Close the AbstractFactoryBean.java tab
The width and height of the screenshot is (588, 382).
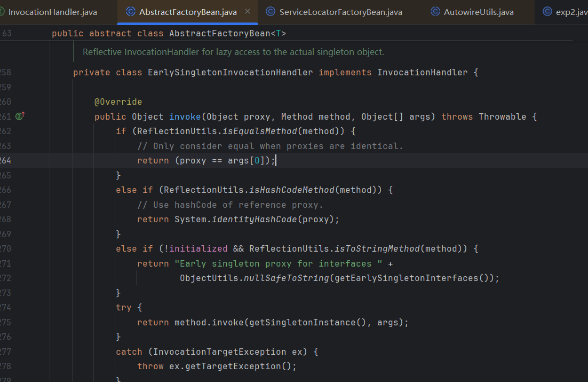248,11
